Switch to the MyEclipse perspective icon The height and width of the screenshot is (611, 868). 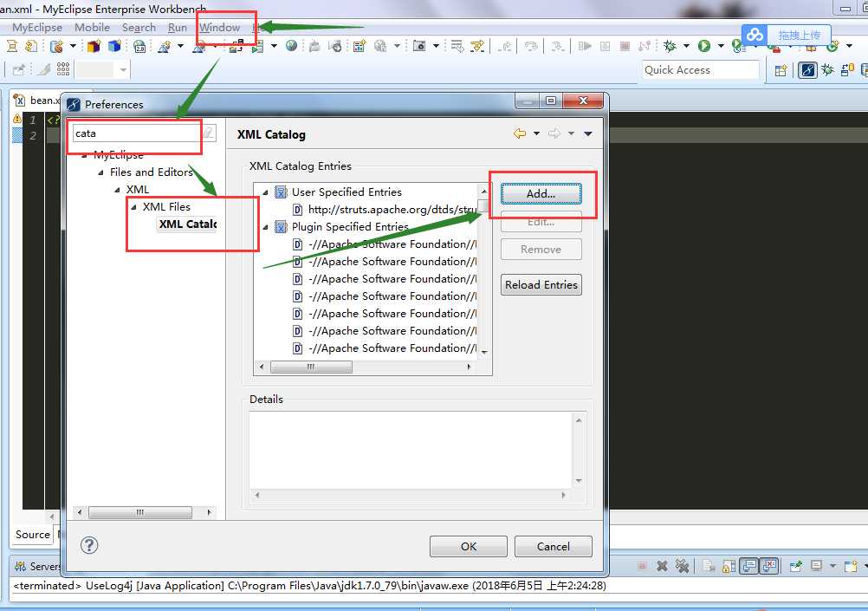[807, 70]
